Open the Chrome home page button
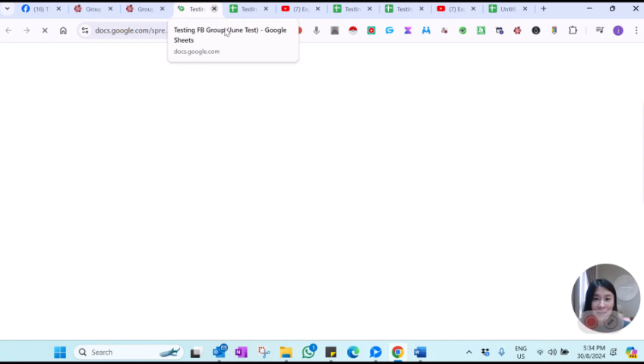The height and width of the screenshot is (364, 644). coord(63,30)
